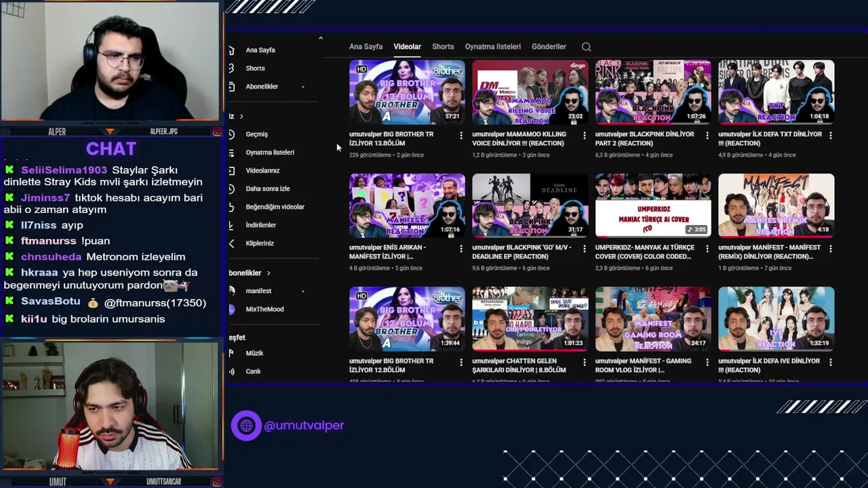Open Geçmiş in the sidebar
The height and width of the screenshot is (488, 868).
click(256, 134)
